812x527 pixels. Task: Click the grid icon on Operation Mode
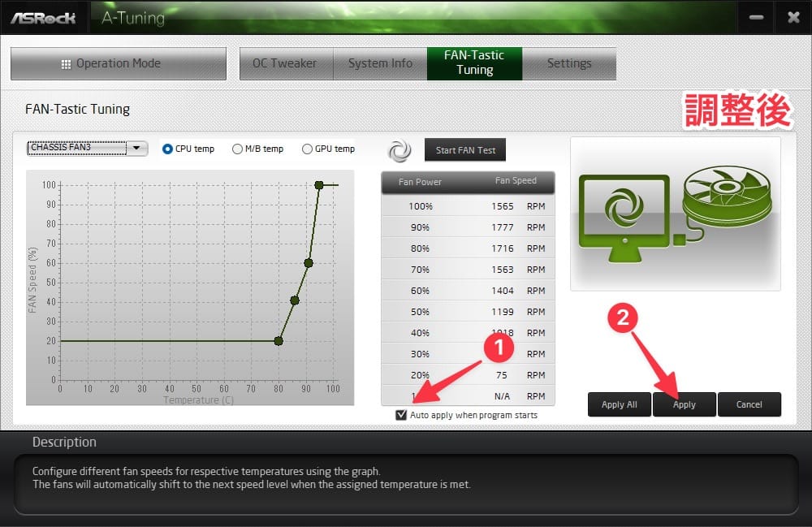click(x=66, y=64)
